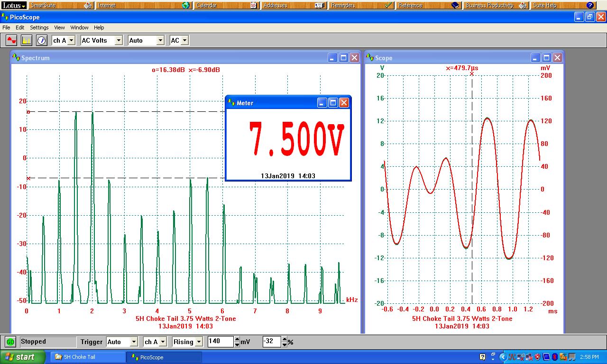
Task: Click the Bluetooth tray icon
Action: (x=555, y=357)
